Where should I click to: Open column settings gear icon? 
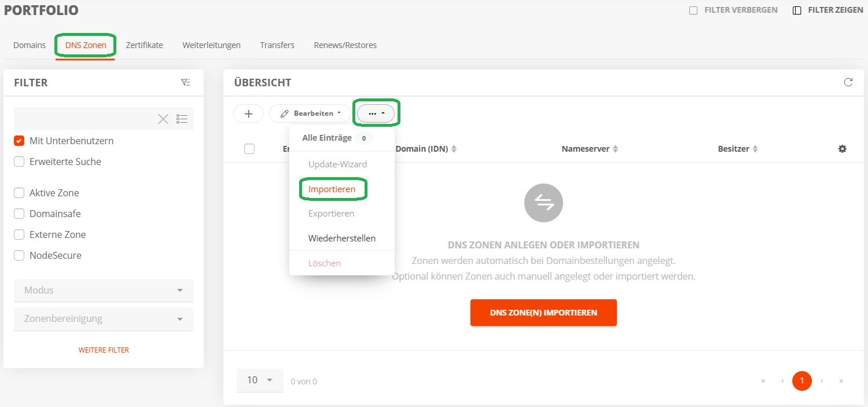click(x=843, y=149)
